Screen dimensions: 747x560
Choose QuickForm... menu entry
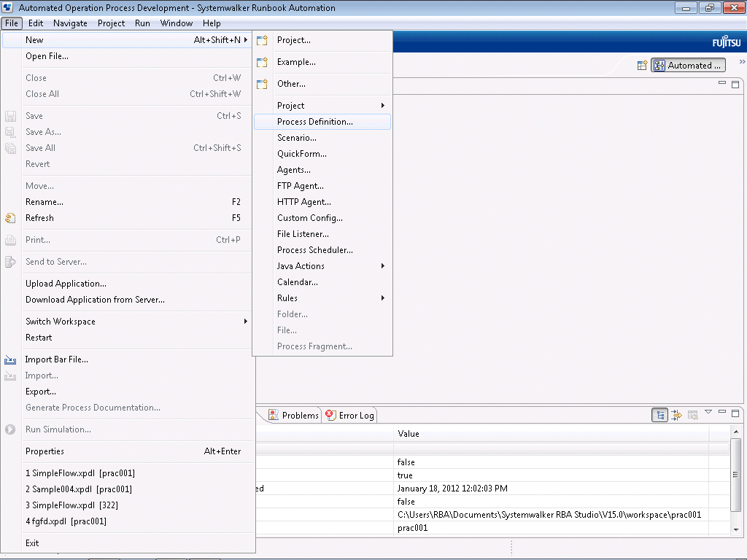(322, 154)
